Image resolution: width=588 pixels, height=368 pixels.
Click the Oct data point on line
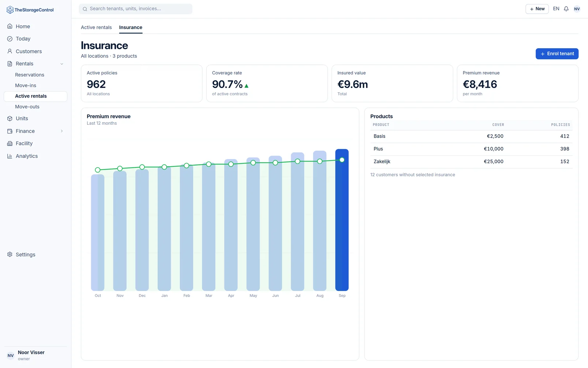pos(98,170)
